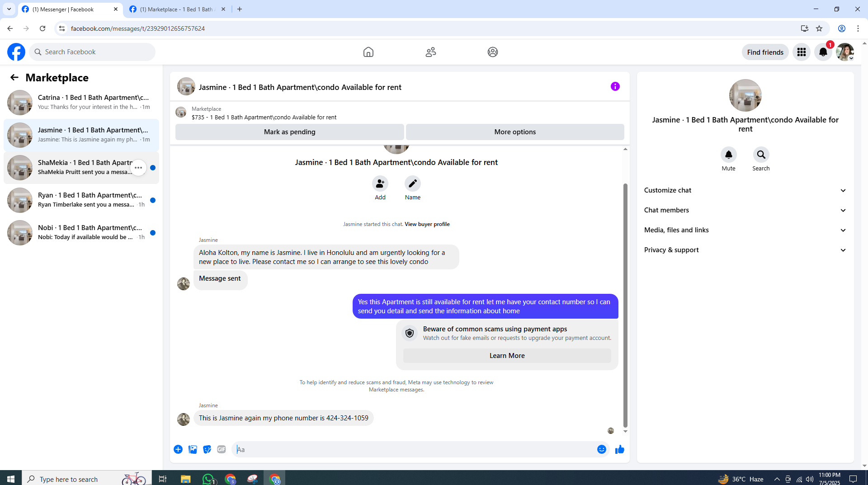Open the emoji picker in message box
This screenshot has width=868, height=485.
[x=601, y=449]
